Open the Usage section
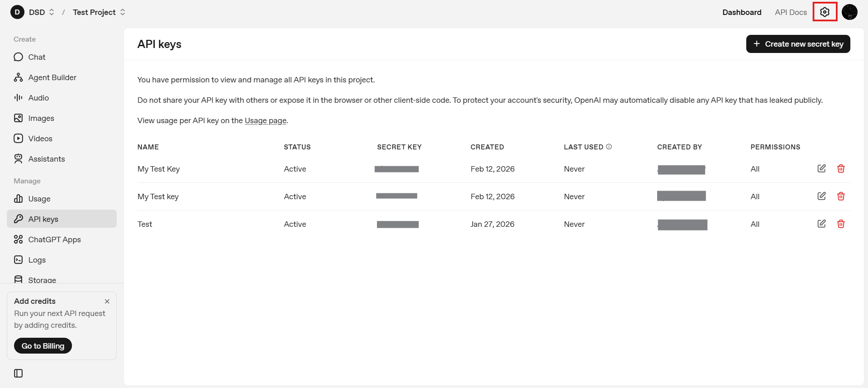This screenshot has height=388, width=868. coord(39,199)
